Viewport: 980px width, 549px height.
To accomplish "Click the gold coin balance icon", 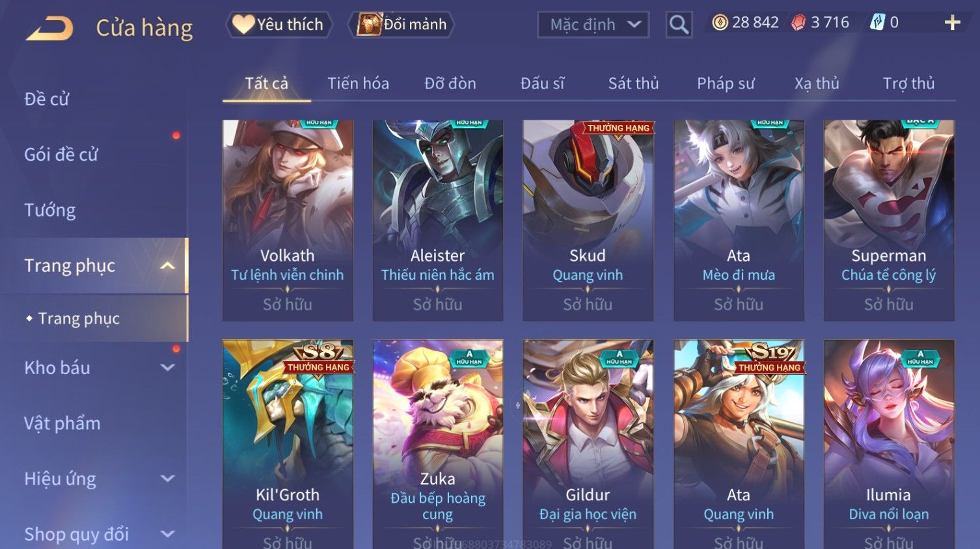I will coord(720,23).
